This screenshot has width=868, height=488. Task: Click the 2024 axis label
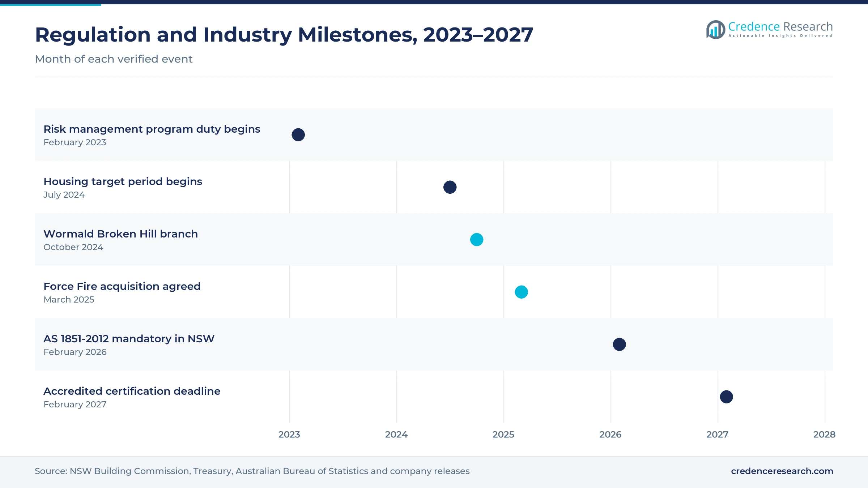coord(396,435)
